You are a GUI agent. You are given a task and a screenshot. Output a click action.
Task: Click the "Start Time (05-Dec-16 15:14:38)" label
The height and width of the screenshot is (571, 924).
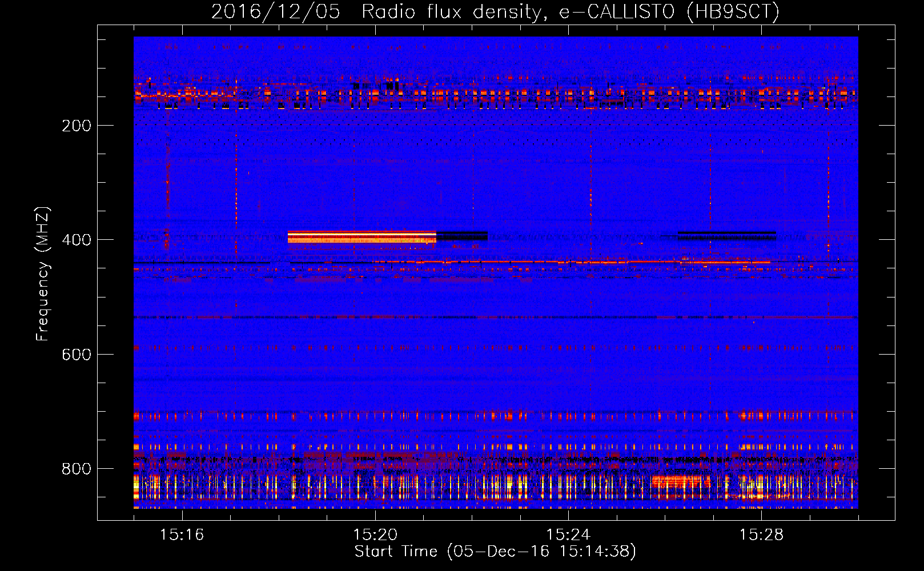coord(495,552)
